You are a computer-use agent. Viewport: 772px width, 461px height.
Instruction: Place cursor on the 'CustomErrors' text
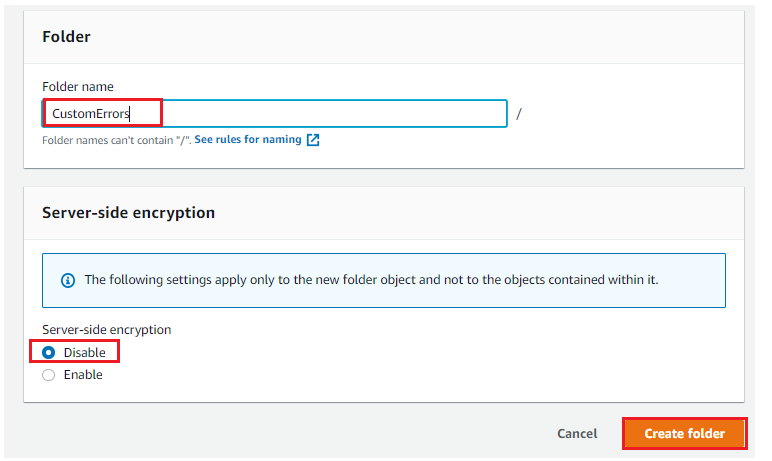pyautogui.click(x=91, y=114)
